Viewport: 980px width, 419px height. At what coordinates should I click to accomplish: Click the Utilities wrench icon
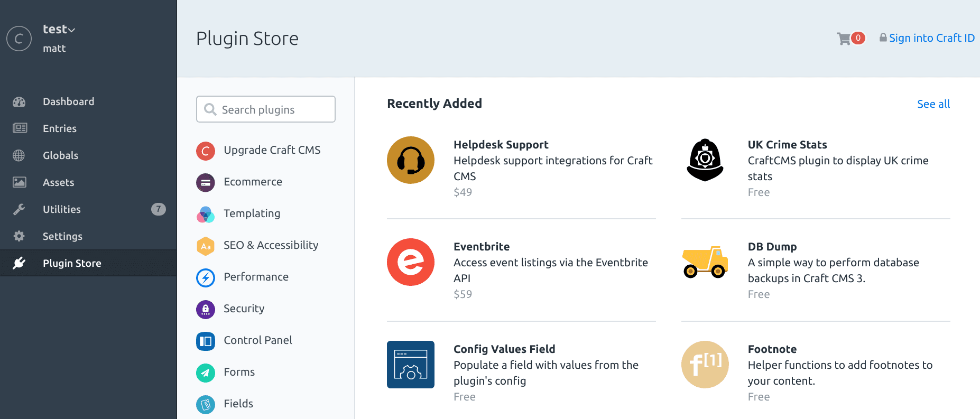(x=19, y=209)
